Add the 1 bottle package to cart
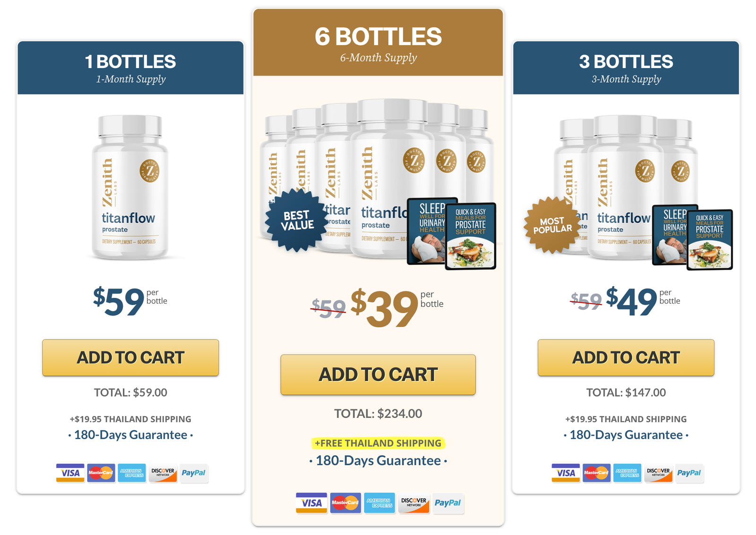This screenshot has height=535, width=756. (130, 357)
